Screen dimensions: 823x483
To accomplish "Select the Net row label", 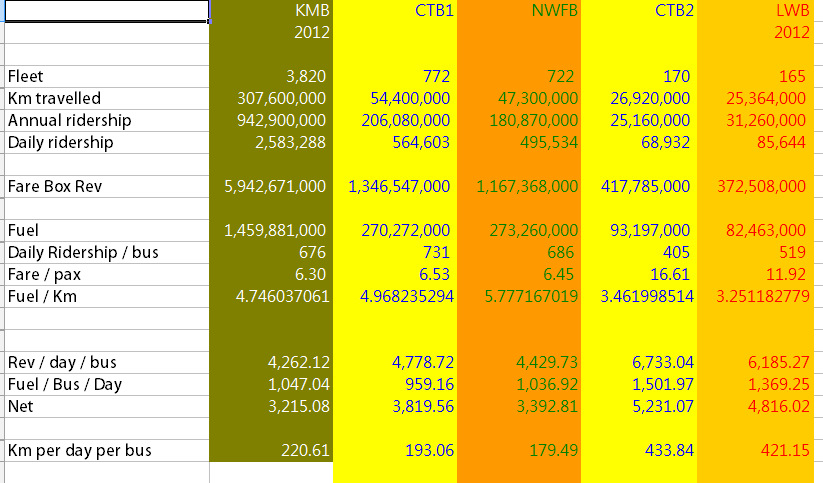I will [20, 406].
